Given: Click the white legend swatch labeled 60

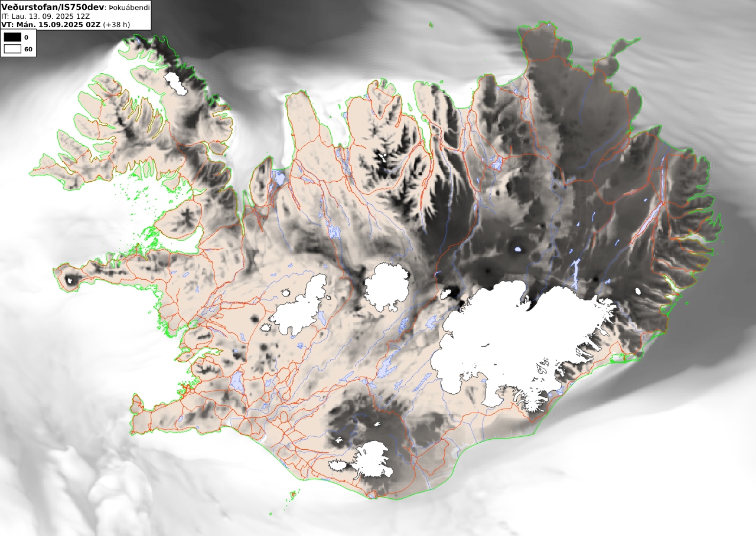Looking at the screenshot, I should tap(12, 49).
